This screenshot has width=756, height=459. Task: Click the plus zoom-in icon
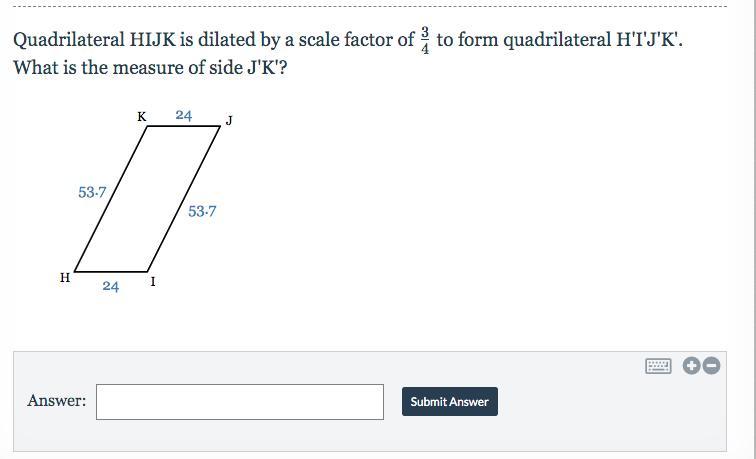coord(691,366)
